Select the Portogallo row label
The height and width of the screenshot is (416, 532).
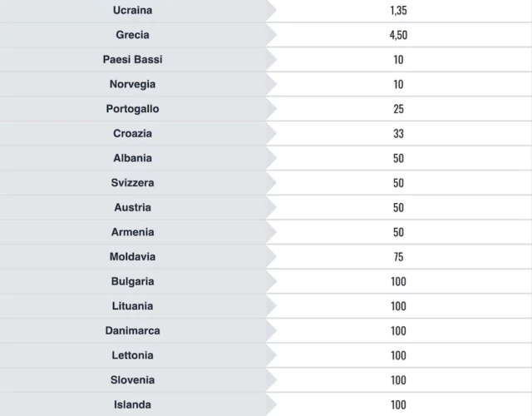click(x=133, y=109)
